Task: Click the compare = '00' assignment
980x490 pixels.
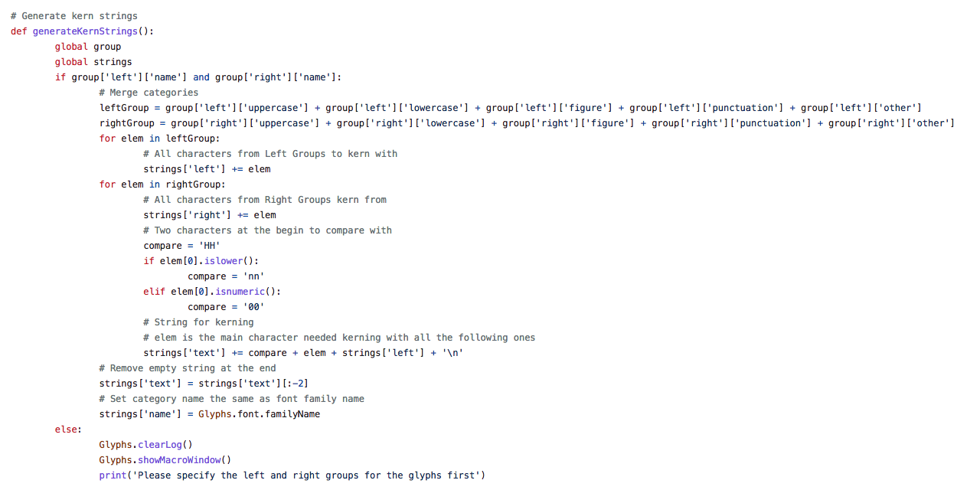Action: point(226,307)
